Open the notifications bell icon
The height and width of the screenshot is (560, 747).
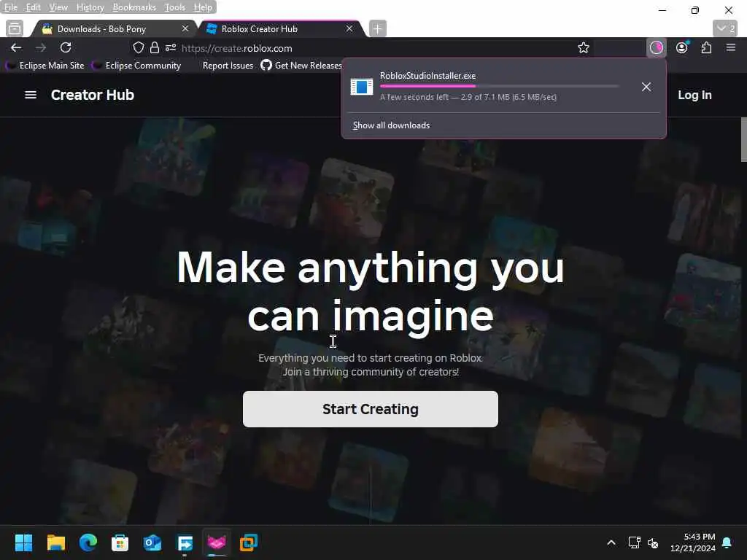[x=727, y=542]
